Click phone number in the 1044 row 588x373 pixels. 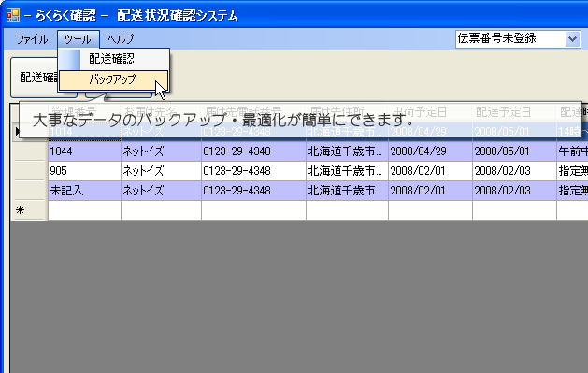254,151
